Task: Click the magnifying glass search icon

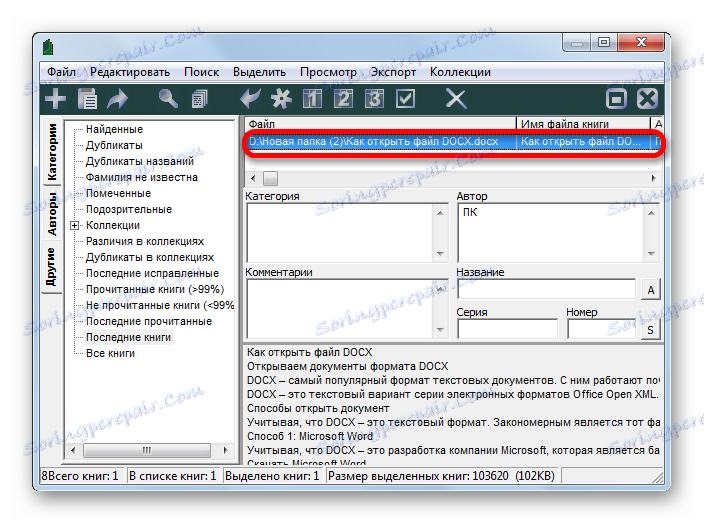Action: click(168, 98)
